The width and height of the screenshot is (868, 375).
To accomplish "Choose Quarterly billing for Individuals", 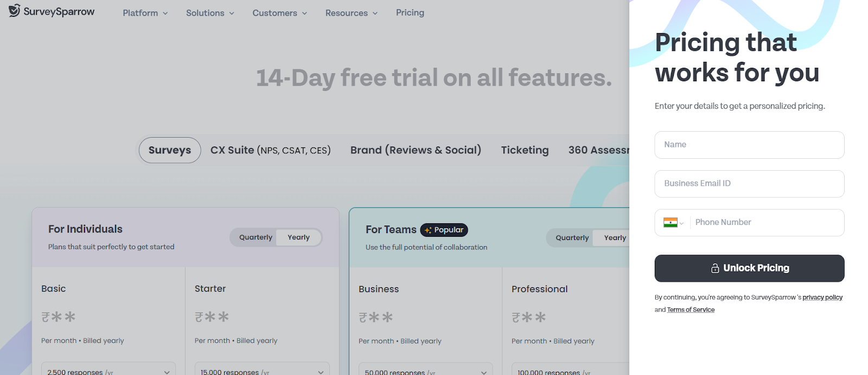I will (x=256, y=237).
